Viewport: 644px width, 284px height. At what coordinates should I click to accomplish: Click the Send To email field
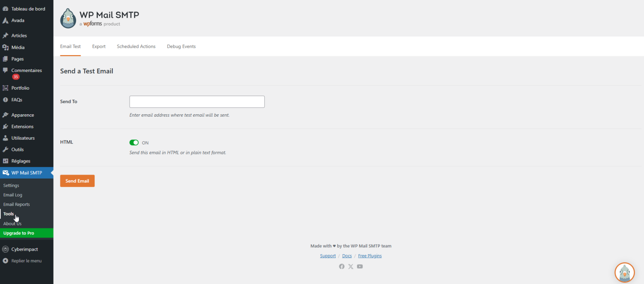(x=197, y=102)
